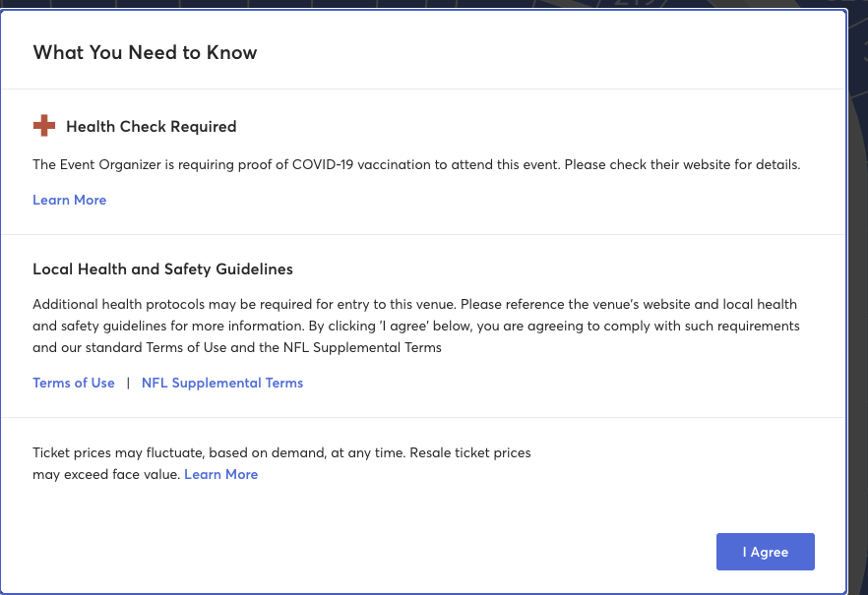Viewport: 868px width, 595px height.
Task: Select the Health Check Required heading
Action: coord(152,126)
